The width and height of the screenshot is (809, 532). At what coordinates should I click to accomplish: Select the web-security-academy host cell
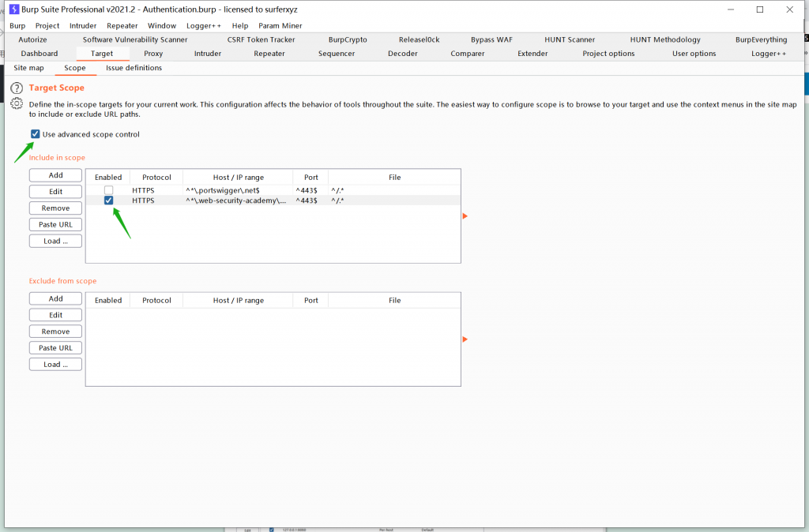click(238, 200)
